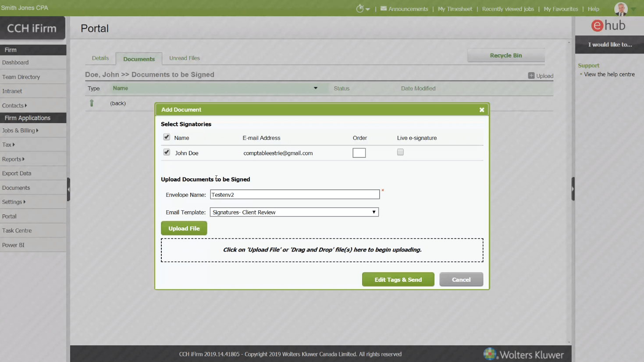Click the ehub logo
The image size is (644, 362).
click(608, 26)
